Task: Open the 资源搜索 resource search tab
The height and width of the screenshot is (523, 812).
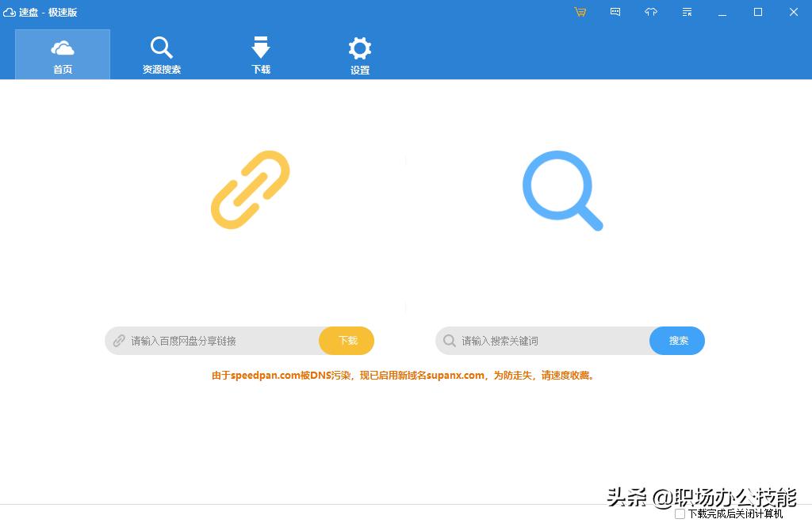Action: tap(161, 53)
